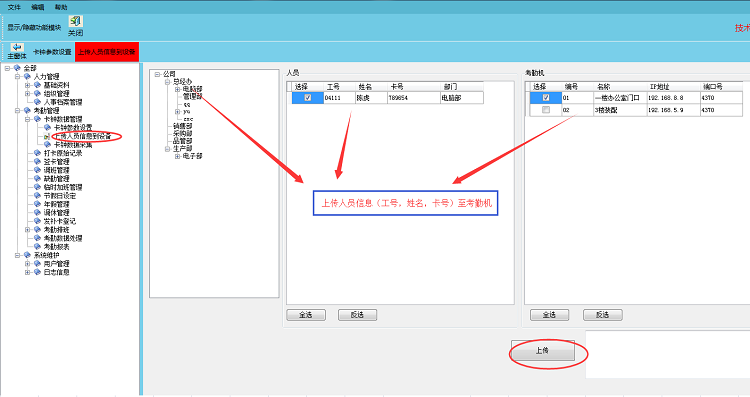
Task: Click the icon beside 考勤管理
Action: click(x=27, y=110)
